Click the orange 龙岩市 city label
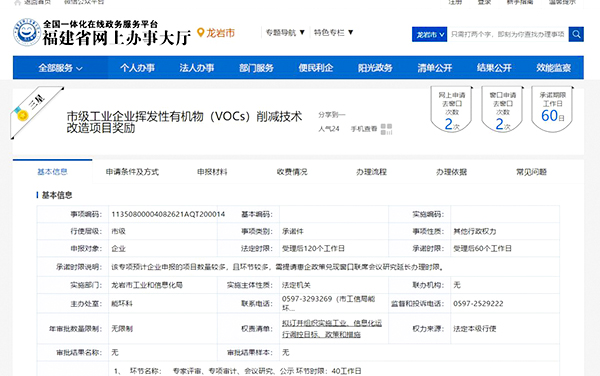 point(220,33)
